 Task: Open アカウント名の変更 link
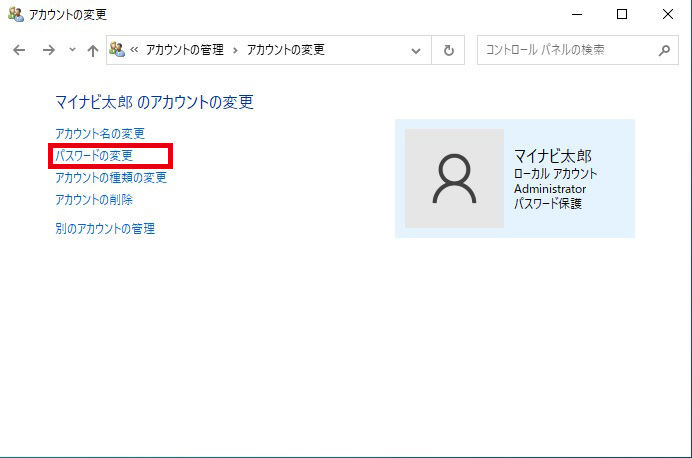click(100, 133)
